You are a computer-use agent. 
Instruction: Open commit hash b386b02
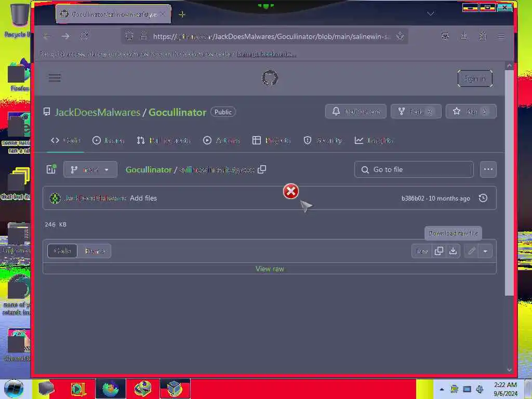point(413,198)
